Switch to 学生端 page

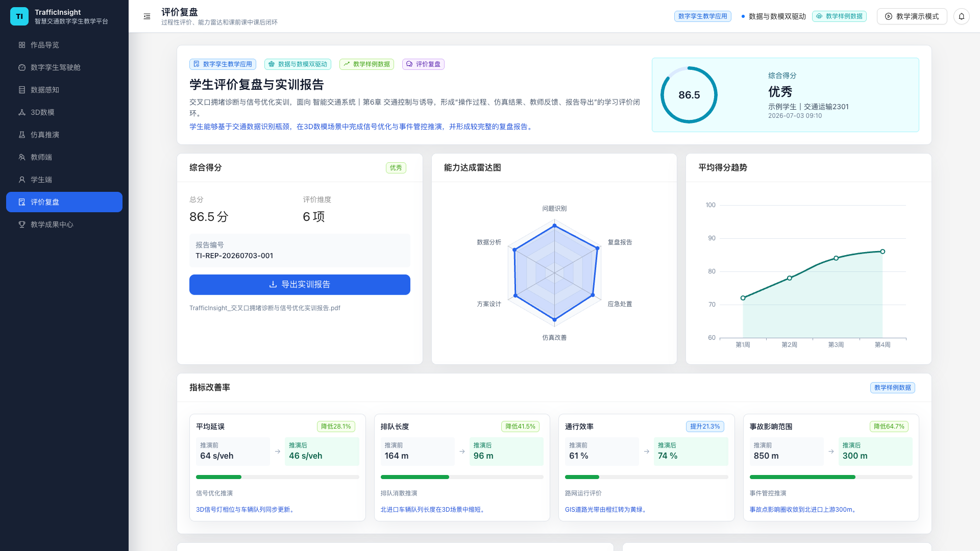[x=64, y=180]
